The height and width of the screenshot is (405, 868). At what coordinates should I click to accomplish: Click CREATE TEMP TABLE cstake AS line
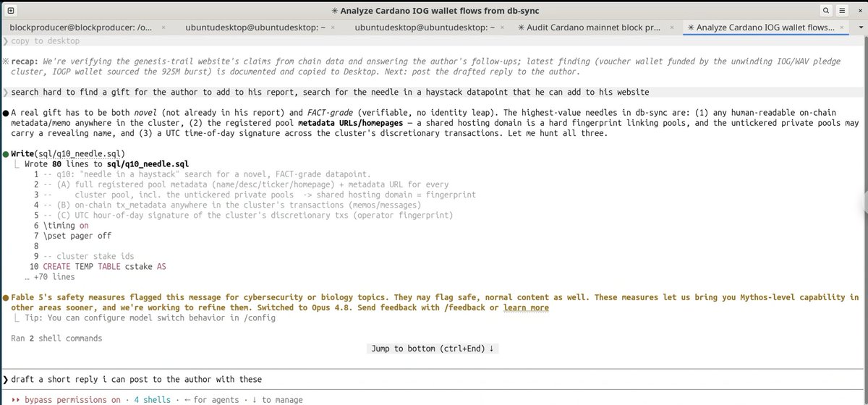[104, 266]
